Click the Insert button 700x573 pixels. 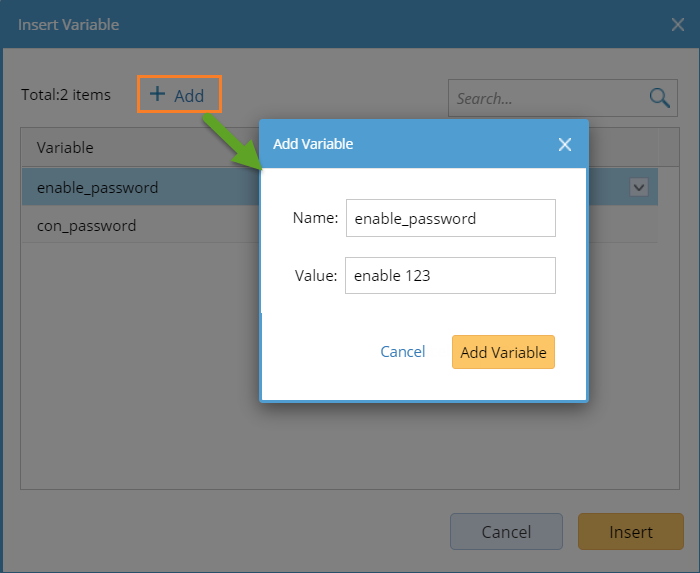[630, 531]
